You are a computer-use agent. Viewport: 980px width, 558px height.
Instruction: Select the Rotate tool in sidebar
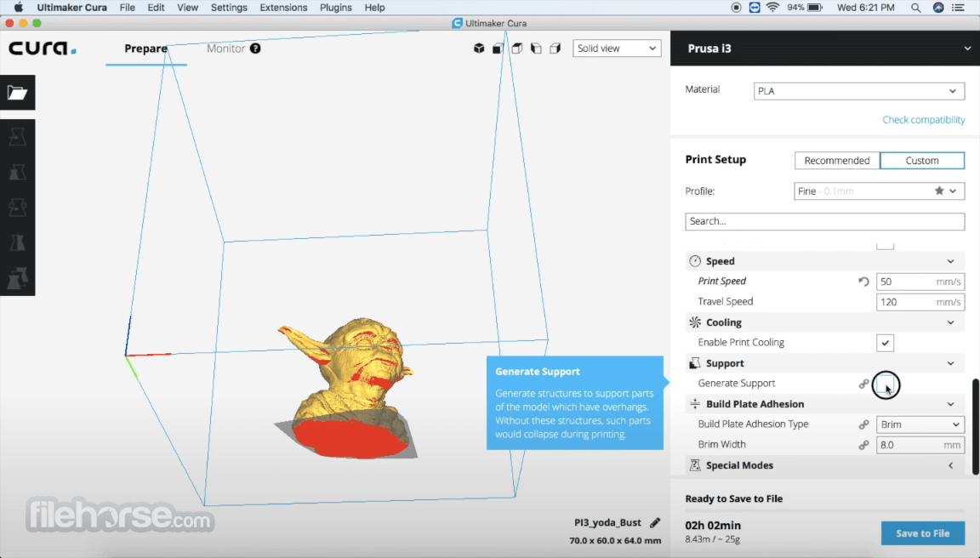click(x=18, y=207)
